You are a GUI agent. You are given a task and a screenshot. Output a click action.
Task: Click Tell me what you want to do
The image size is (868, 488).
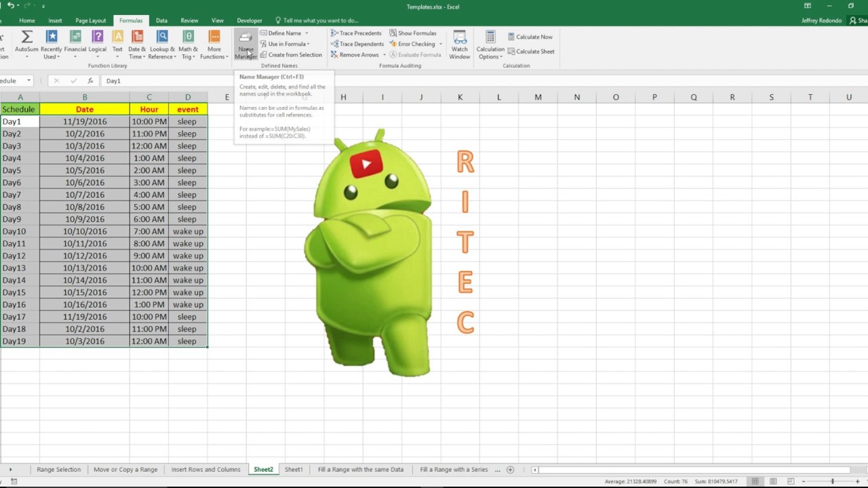click(x=317, y=20)
